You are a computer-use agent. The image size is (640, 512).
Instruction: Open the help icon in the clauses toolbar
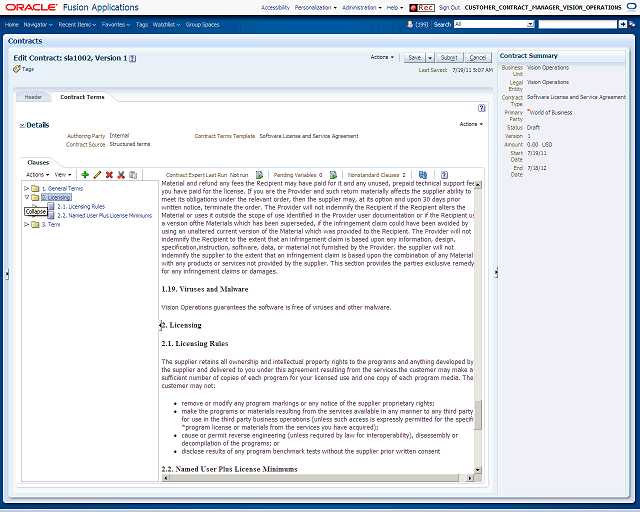[x=444, y=175]
